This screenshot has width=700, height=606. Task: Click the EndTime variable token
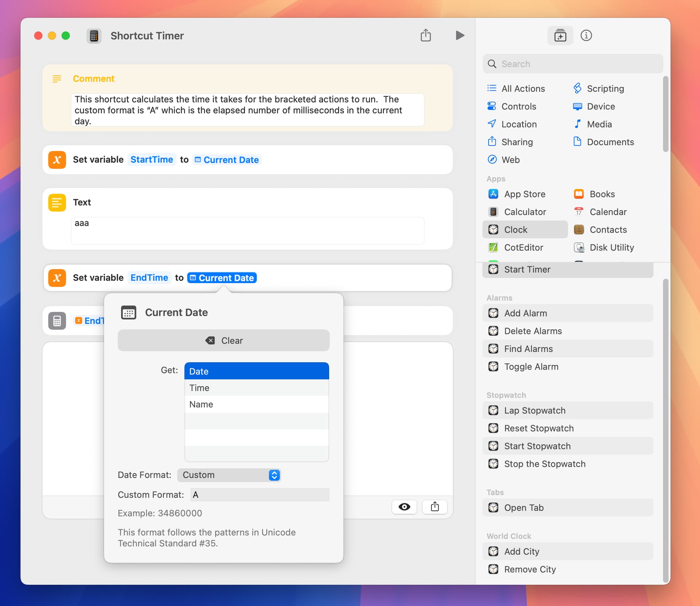click(x=149, y=278)
